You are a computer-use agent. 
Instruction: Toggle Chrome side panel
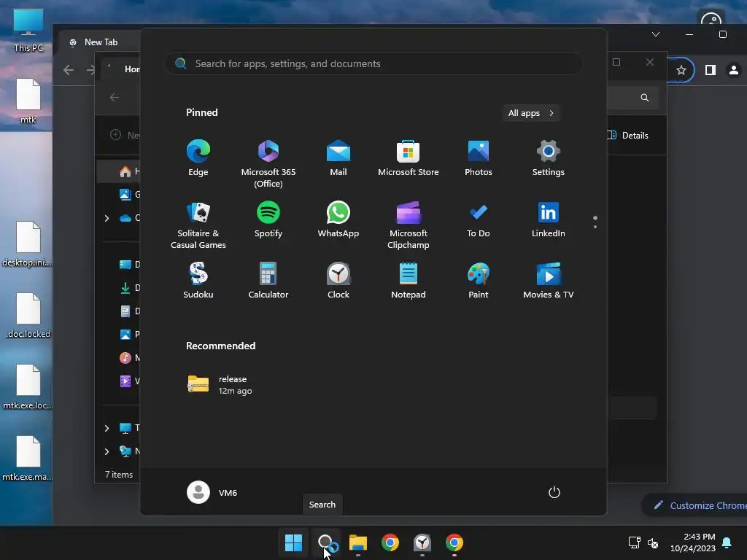tap(711, 71)
